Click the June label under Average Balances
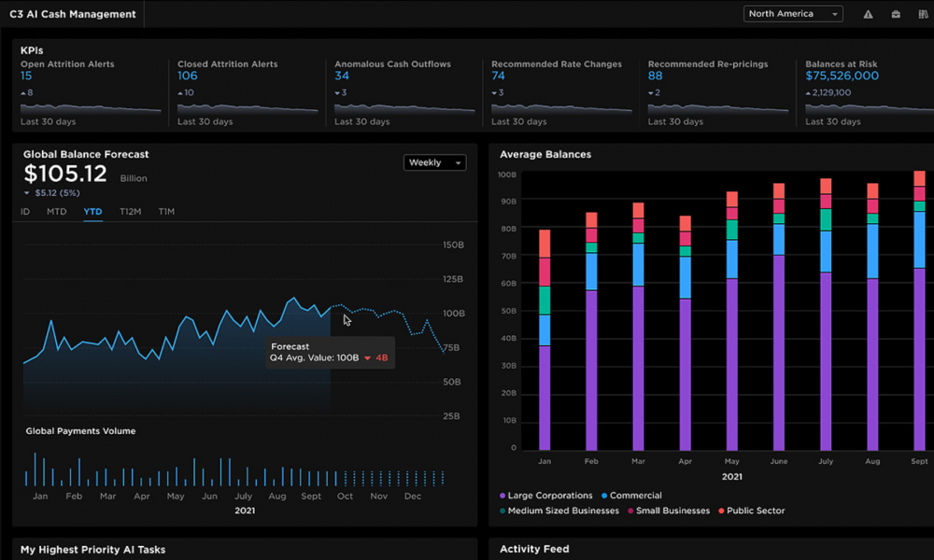The image size is (934, 560). click(779, 461)
